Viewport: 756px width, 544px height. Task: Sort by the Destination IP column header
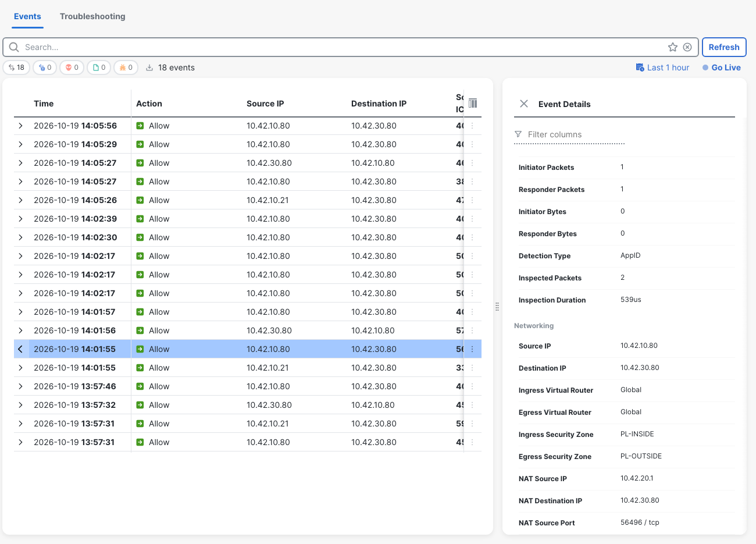379,104
